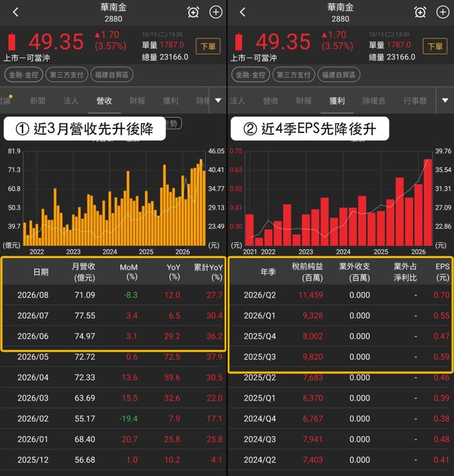454x476 pixels.
Task: Select the 2026/06 revenue row
Action: point(114,336)
